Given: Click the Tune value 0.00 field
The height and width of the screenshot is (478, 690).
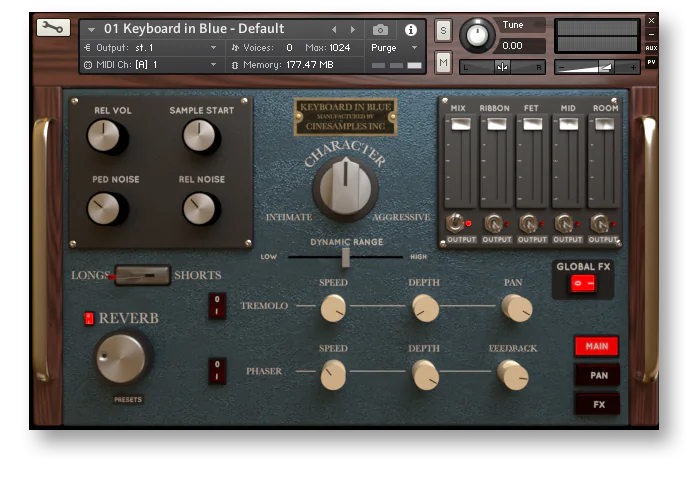Looking at the screenshot, I should pyautogui.click(x=522, y=45).
